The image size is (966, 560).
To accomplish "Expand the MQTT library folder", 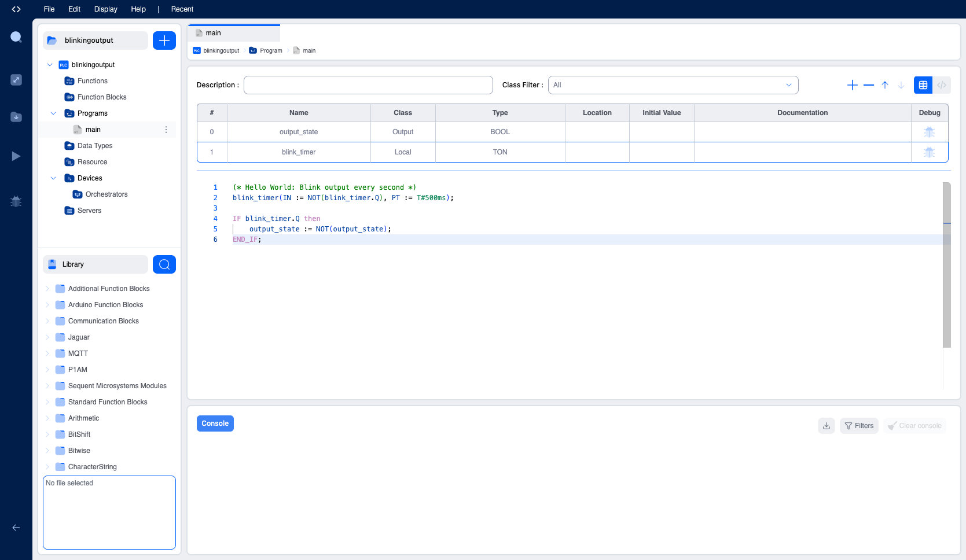I will [x=47, y=353].
